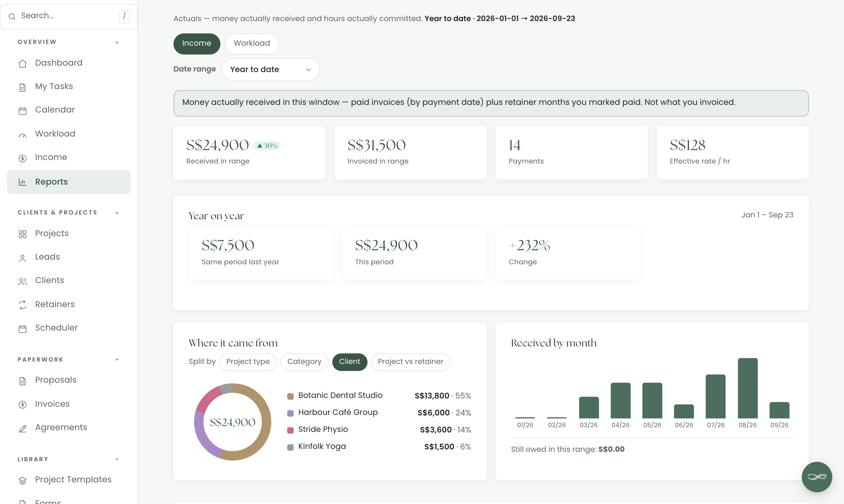Image resolution: width=844 pixels, height=504 pixels.
Task: Click the Workload gauge icon in sidebar
Action: tap(22, 135)
